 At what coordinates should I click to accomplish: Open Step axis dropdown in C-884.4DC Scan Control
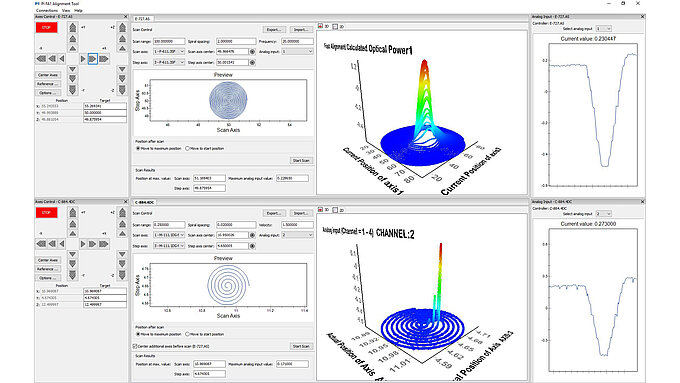pos(169,246)
